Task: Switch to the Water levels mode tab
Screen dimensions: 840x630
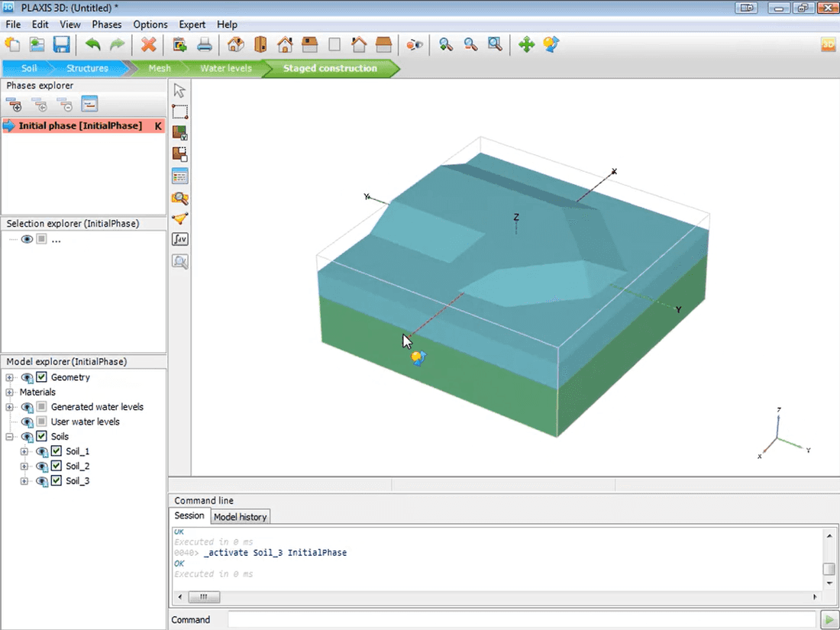Action: click(225, 68)
